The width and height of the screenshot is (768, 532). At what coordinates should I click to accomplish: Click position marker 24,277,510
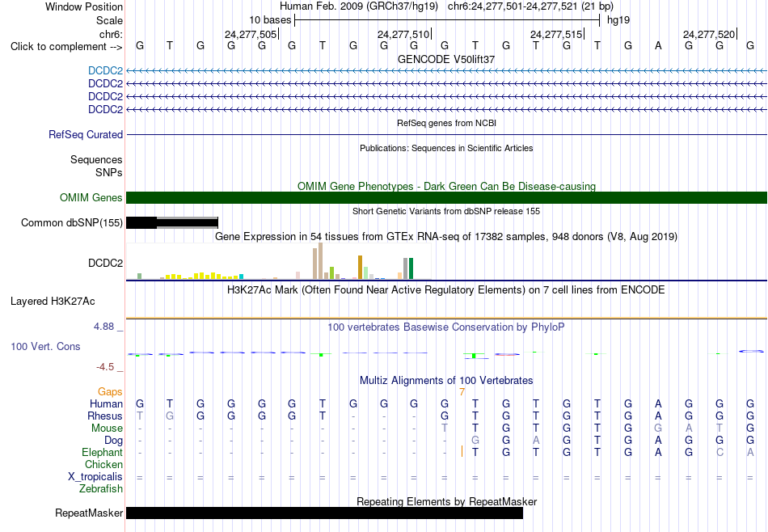[403, 34]
